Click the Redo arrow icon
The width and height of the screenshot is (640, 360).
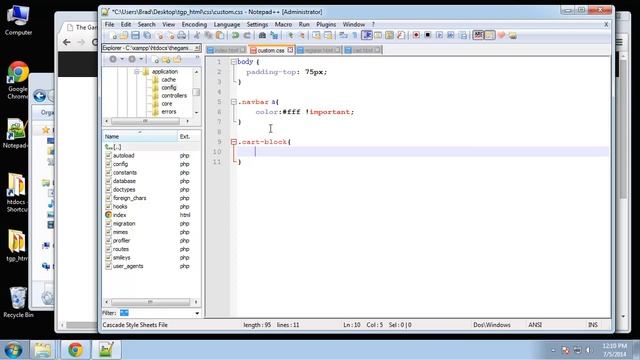(247, 36)
